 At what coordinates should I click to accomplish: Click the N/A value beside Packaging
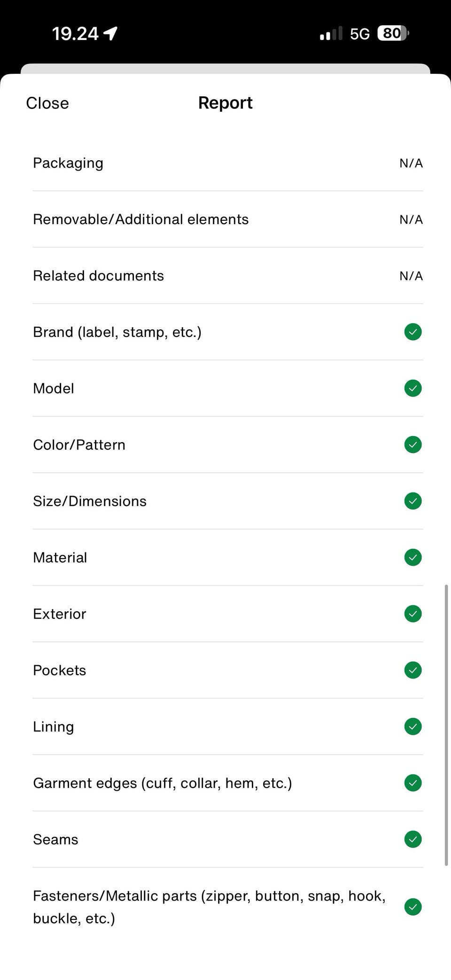(x=411, y=163)
